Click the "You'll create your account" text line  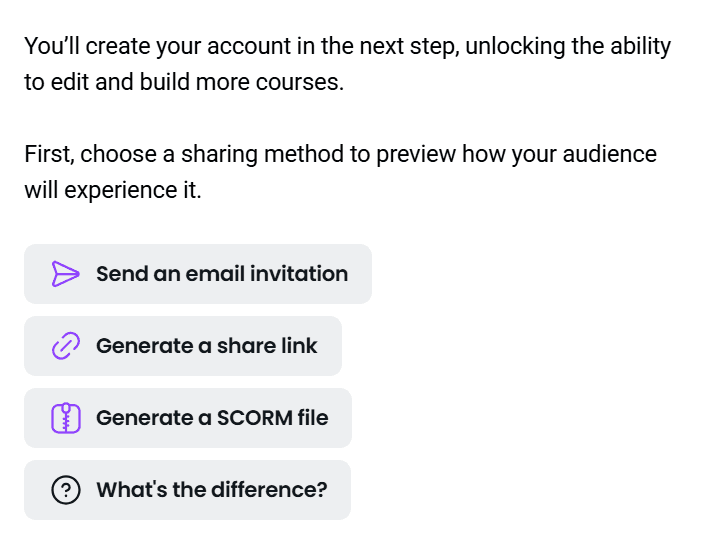[347, 46]
